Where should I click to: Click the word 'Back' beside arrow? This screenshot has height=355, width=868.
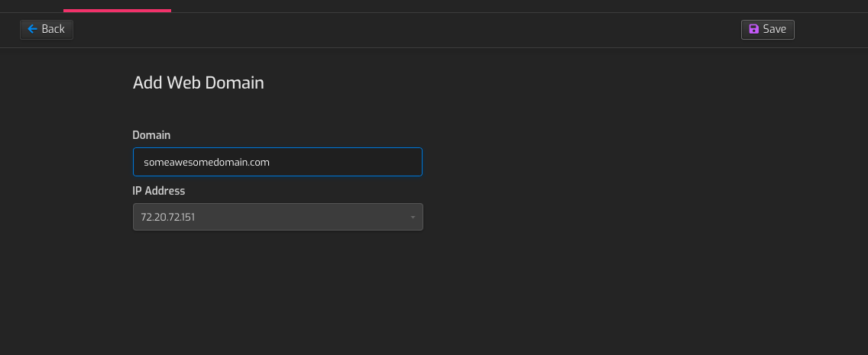click(53, 29)
